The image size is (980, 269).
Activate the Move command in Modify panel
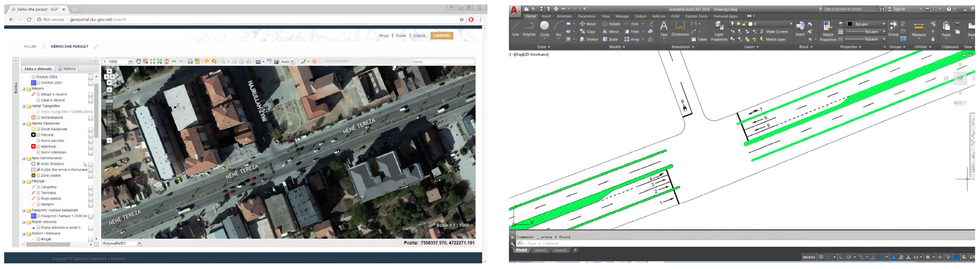[x=588, y=24]
